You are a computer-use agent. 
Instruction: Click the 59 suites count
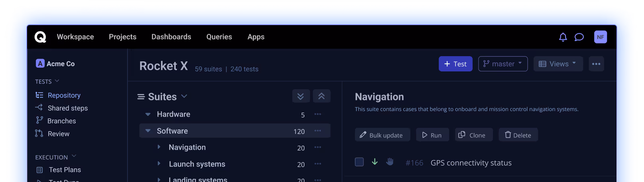pyautogui.click(x=208, y=69)
